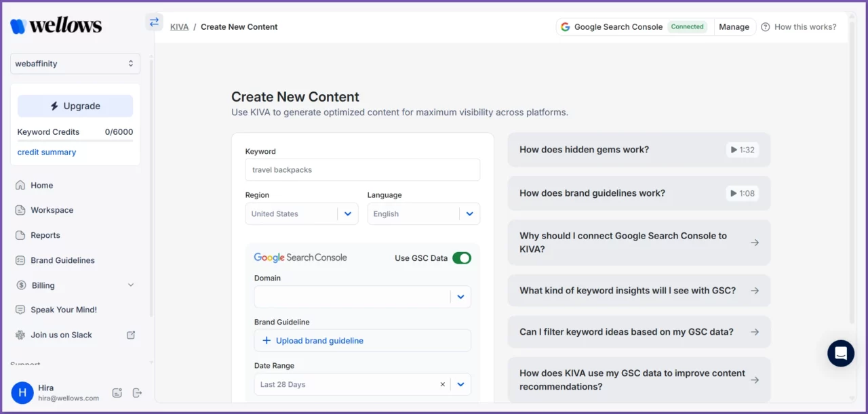Click the Speak Your Mind chat icon
Image resolution: width=868 pixels, height=414 pixels.
coord(21,310)
